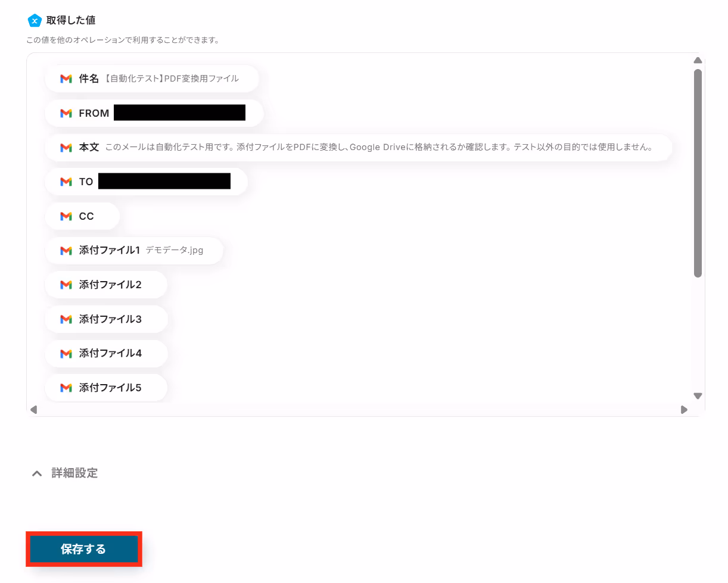728x583 pixels.
Task: Click the scroll up arrow of values list
Action: 698,60
